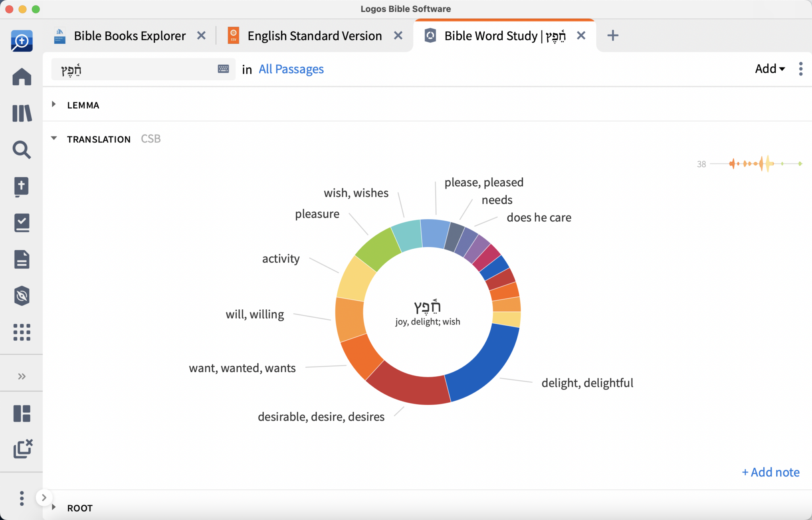
Task: Change the CSB translation selector
Action: coord(151,139)
